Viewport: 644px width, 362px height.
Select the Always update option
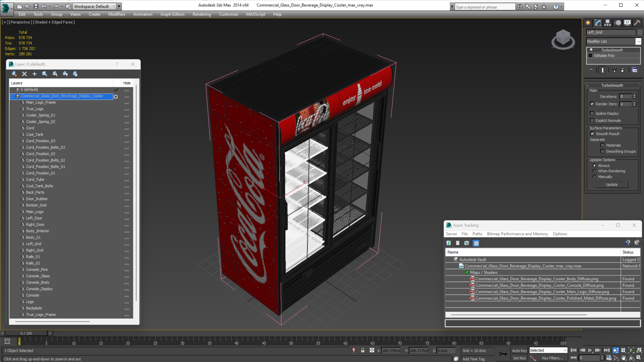pyautogui.click(x=594, y=165)
